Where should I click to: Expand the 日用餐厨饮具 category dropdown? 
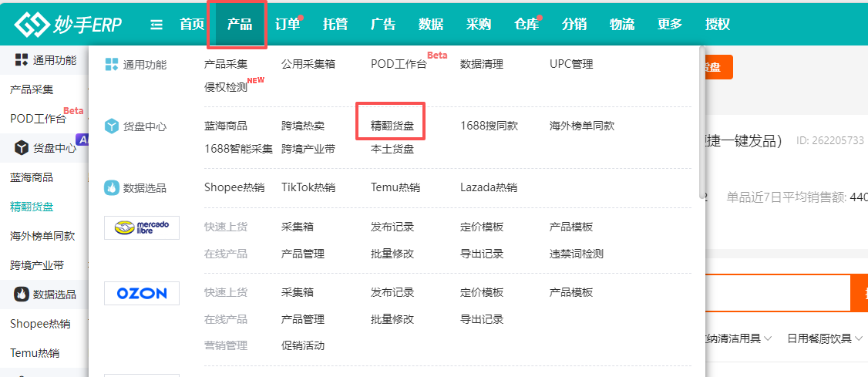click(x=825, y=338)
